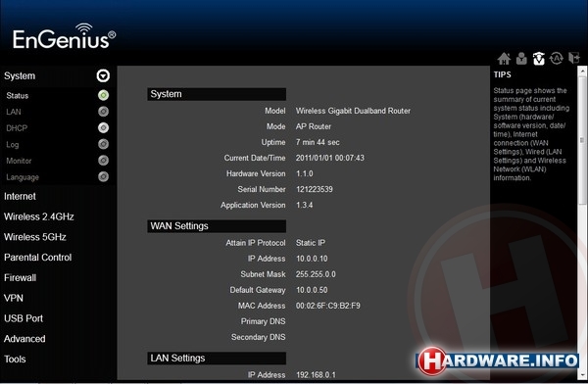Click the TIPS heading
Image resolution: width=588 pixels, height=384 pixels.
(x=502, y=74)
